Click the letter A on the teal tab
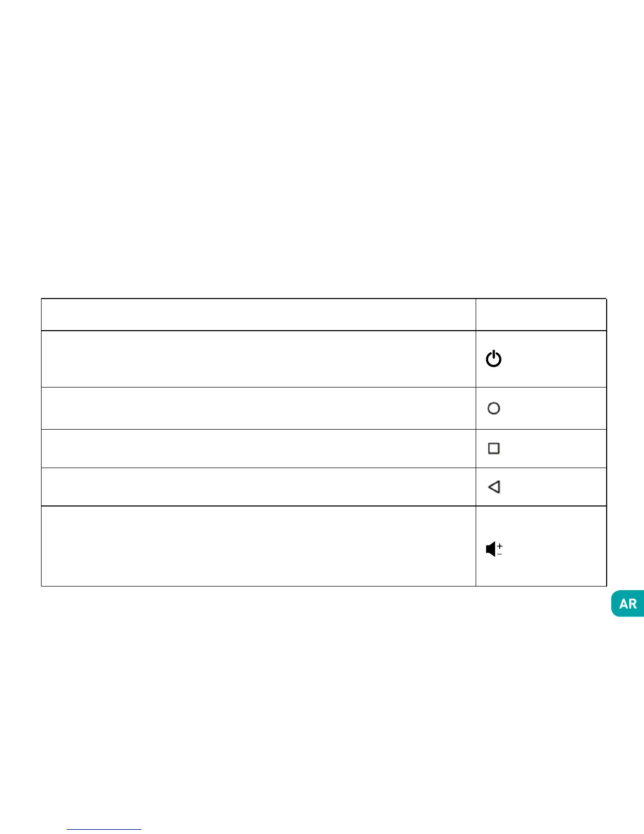Image resolution: width=644 pixels, height=834 pixels. coord(623,604)
